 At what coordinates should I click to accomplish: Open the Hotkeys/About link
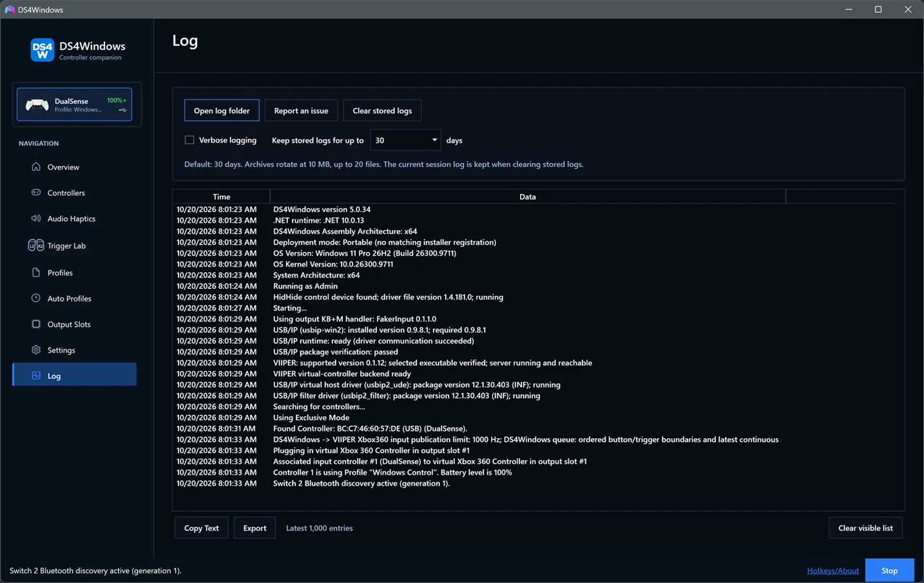pyautogui.click(x=833, y=570)
